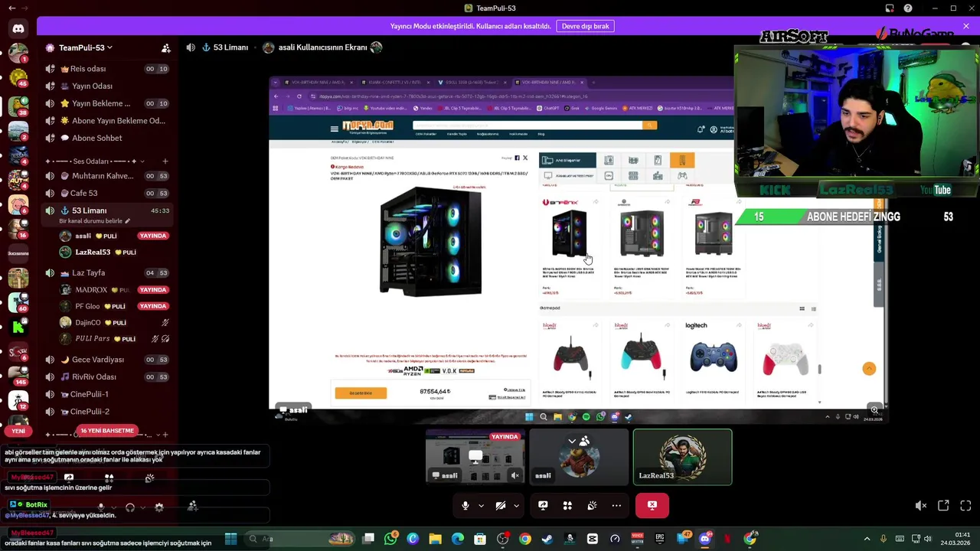Viewport: 980px width, 551px height.
Task: Open Steam from taskbar
Action: (x=547, y=539)
